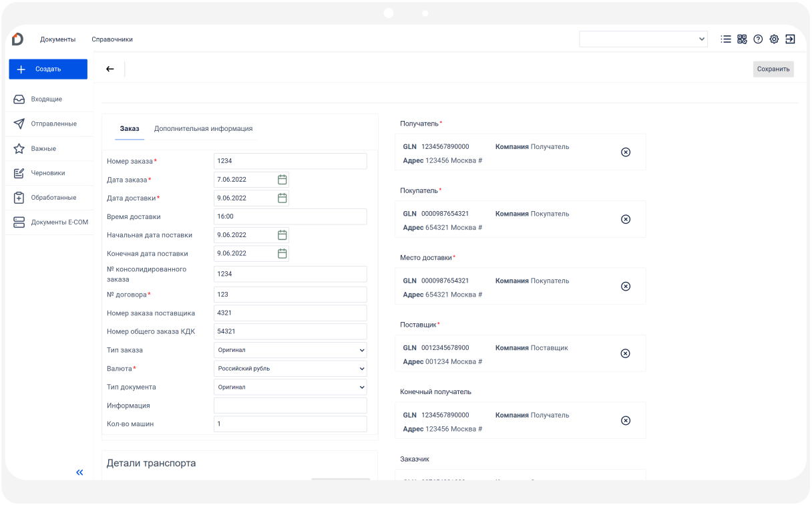Open the Справочники menu
The width and height of the screenshot is (812, 505).
pyautogui.click(x=112, y=39)
